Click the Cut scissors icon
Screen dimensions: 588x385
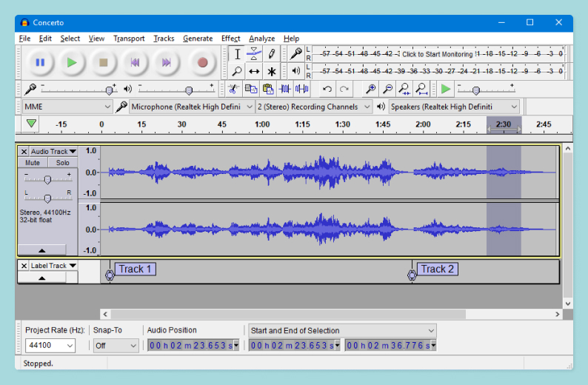233,90
